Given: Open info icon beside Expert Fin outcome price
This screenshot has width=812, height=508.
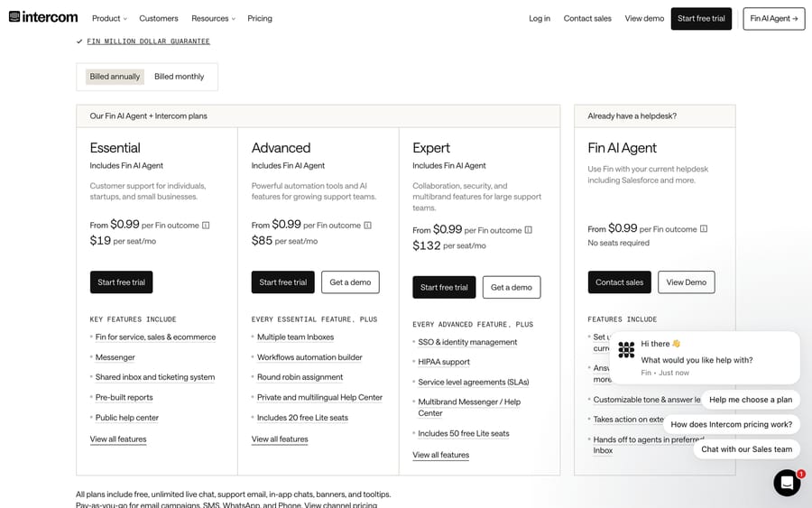Looking at the screenshot, I should point(528,230).
